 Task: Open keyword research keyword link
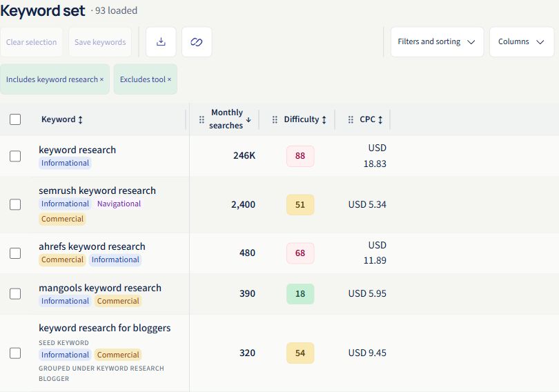pyautogui.click(x=77, y=150)
